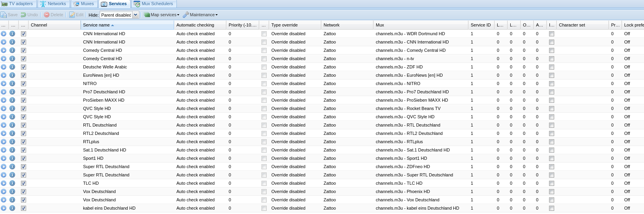The width and height of the screenshot is (644, 214).
Task: Click the Automatic checking column header
Action: click(x=200, y=25)
